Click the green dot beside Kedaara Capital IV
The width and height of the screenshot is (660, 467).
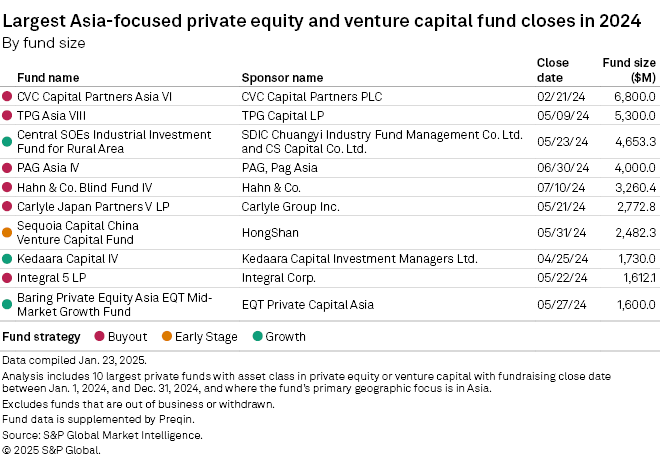(x=7, y=259)
